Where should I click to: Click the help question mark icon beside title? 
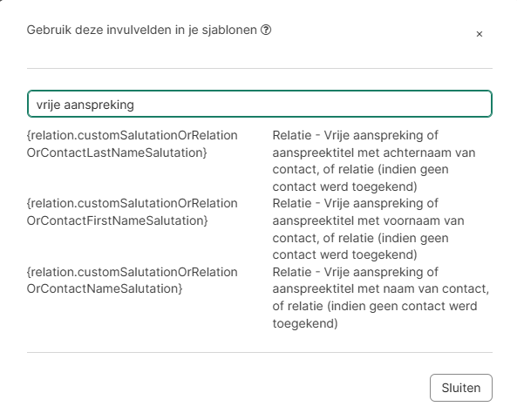[266, 30]
